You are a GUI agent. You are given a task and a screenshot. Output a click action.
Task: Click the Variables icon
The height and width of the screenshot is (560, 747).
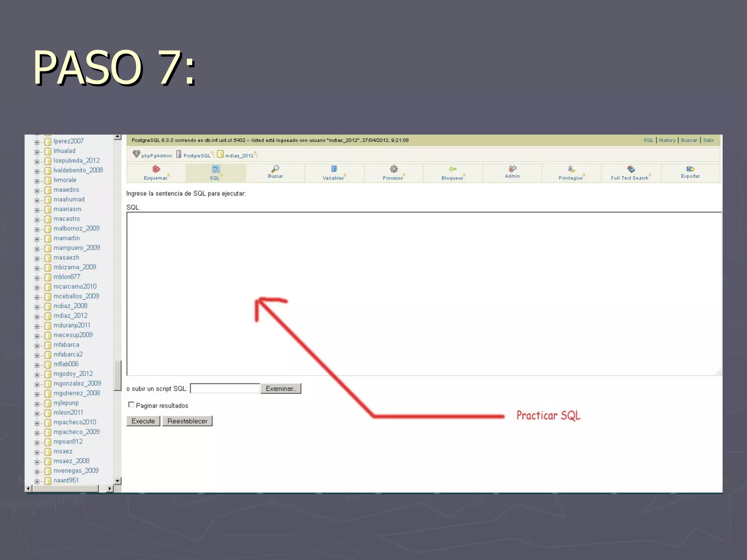(x=334, y=169)
